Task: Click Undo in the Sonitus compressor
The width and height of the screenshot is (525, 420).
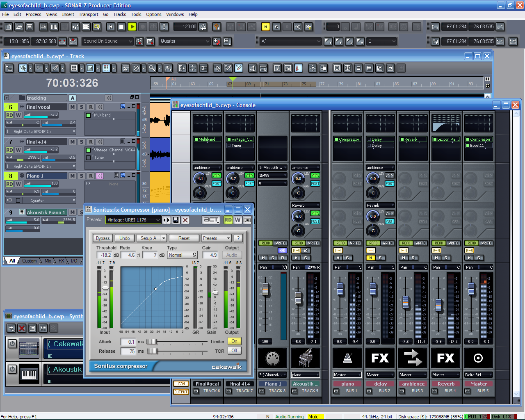Action: click(125, 238)
